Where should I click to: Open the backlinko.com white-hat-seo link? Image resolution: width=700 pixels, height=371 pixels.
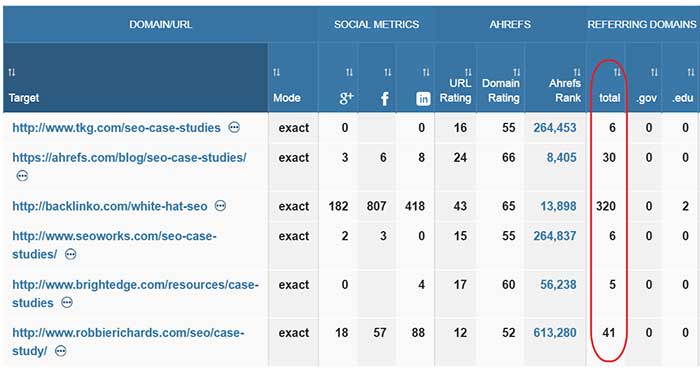110,206
